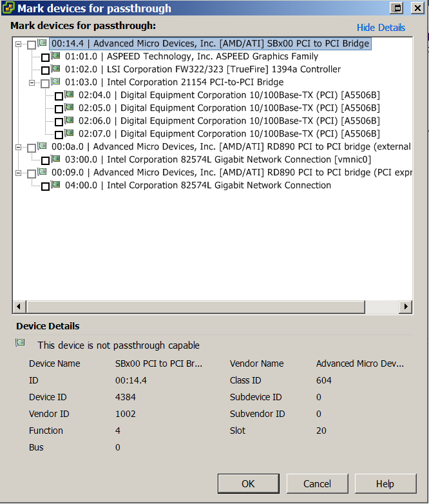Open Help for passthrough dialog

[x=385, y=483]
